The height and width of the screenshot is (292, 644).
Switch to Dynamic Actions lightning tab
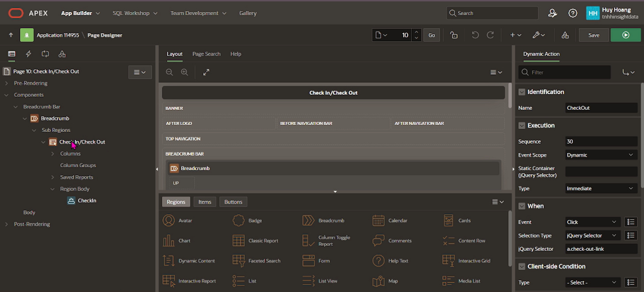28,54
